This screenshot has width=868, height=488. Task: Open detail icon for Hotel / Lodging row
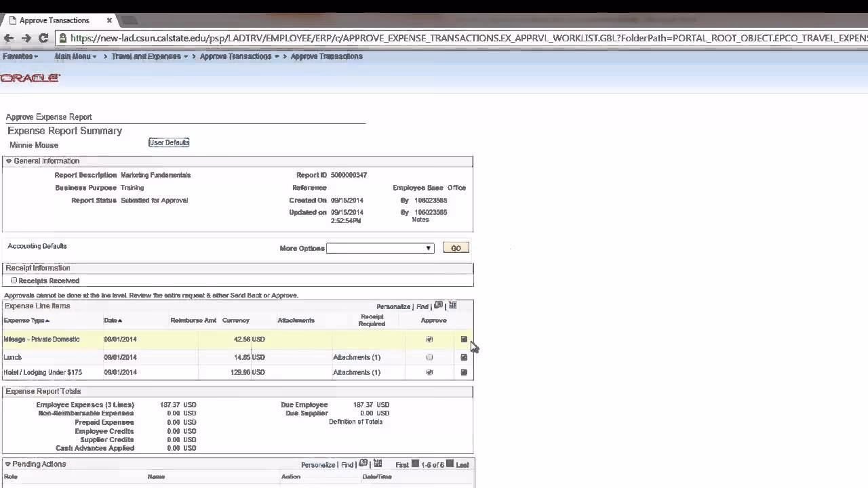click(464, 372)
